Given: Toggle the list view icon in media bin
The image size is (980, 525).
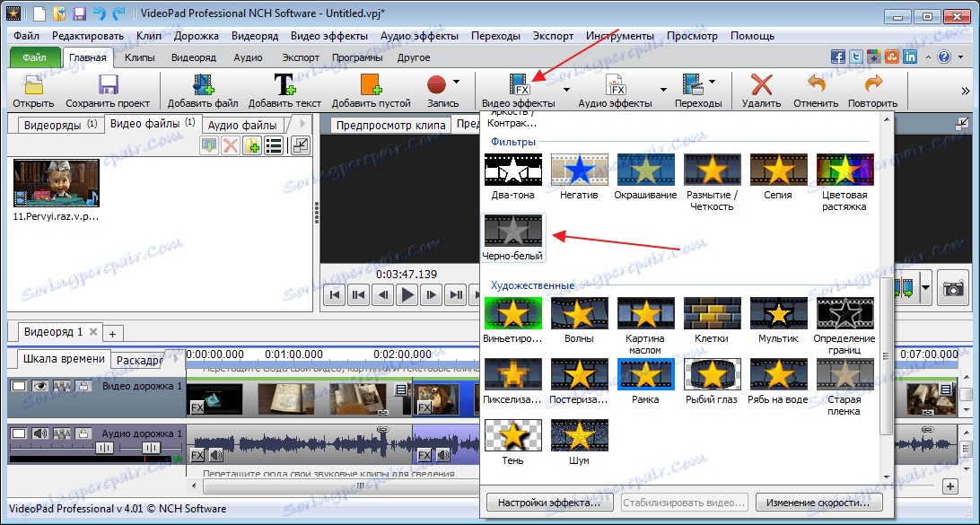Looking at the screenshot, I should tap(273, 145).
